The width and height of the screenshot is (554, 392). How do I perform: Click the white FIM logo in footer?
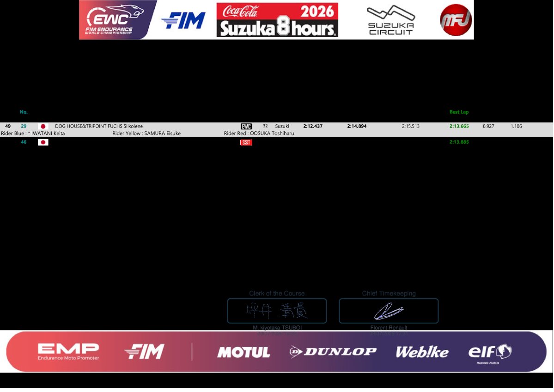coord(145,351)
